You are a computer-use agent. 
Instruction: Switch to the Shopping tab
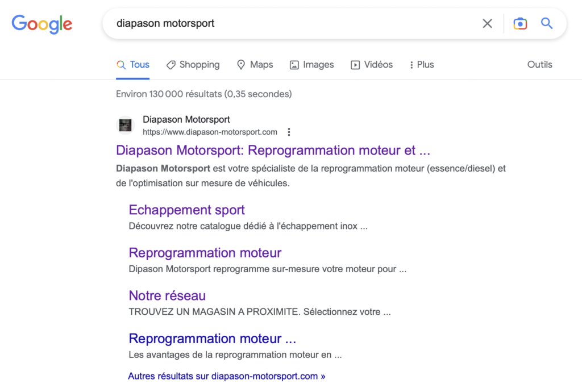click(193, 65)
